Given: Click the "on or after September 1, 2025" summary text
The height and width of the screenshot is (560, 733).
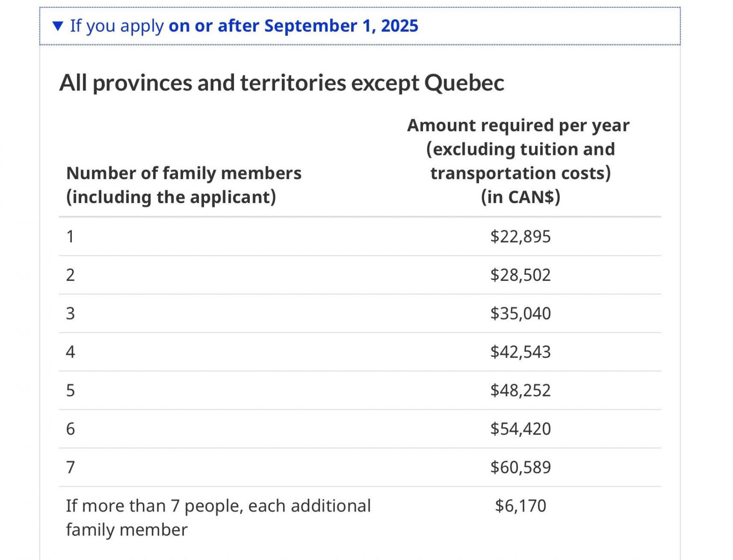Looking at the screenshot, I should (x=293, y=26).
